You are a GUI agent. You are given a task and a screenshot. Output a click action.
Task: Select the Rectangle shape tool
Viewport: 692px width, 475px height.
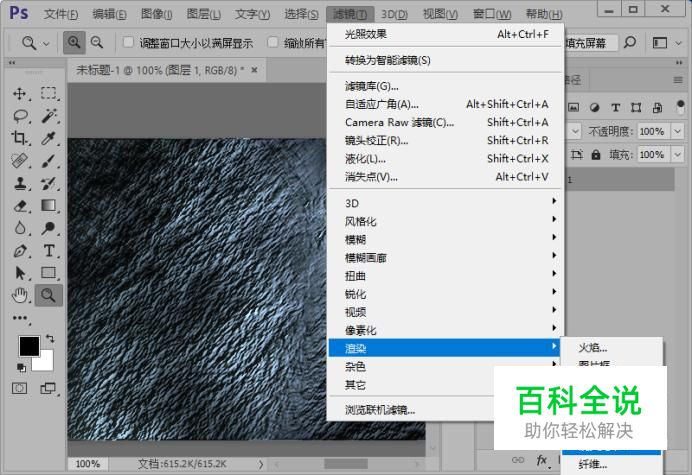[x=49, y=273]
